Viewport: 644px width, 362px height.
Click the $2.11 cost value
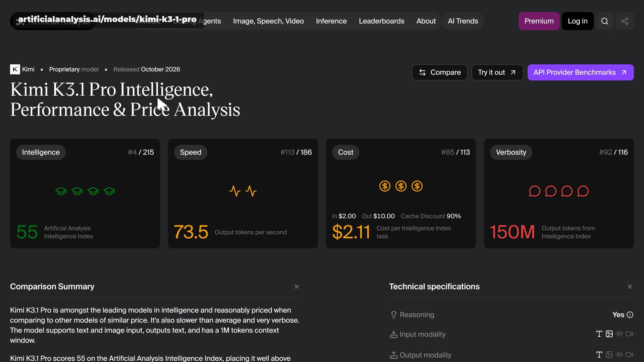pos(351,232)
